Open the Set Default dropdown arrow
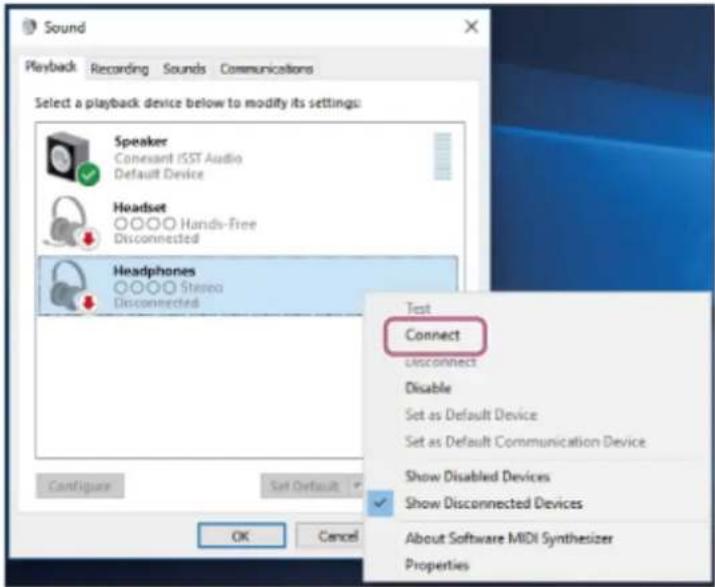The height and width of the screenshot is (587, 715). point(356,486)
